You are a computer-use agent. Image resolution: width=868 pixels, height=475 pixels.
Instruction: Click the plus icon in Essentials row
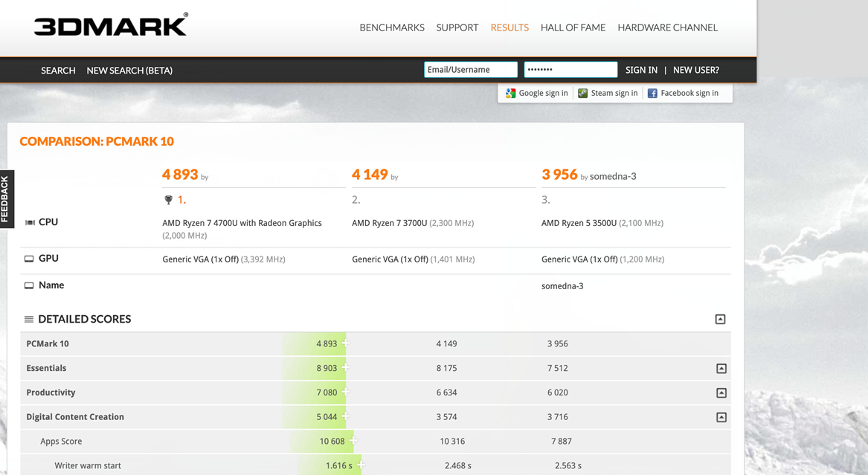(345, 367)
